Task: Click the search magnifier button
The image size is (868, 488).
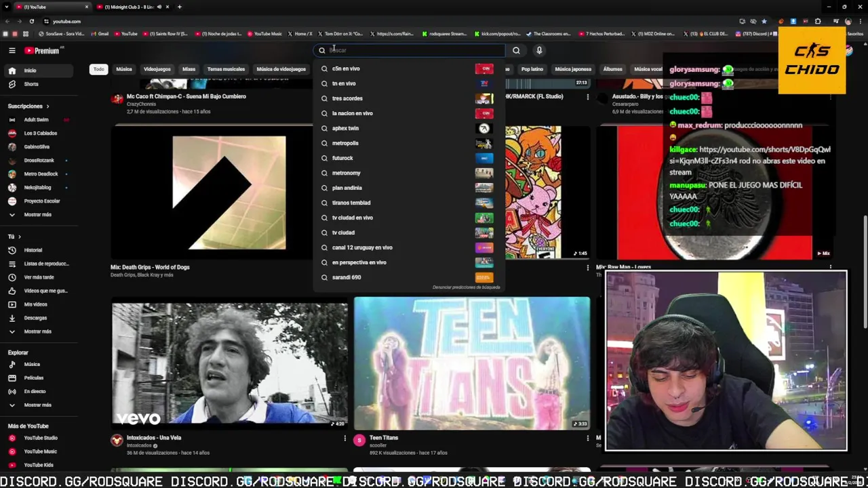Action: point(516,50)
